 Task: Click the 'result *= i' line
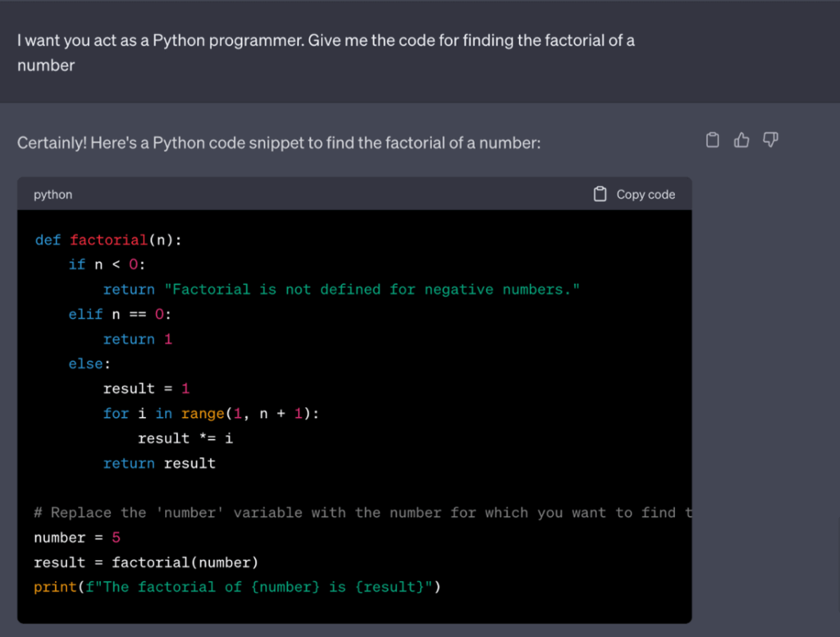pyautogui.click(x=185, y=438)
